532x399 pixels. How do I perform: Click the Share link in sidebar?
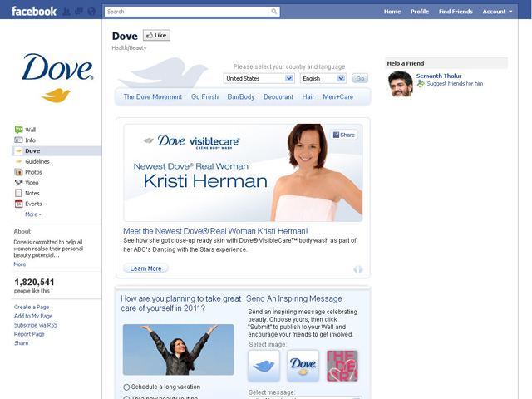click(x=21, y=343)
